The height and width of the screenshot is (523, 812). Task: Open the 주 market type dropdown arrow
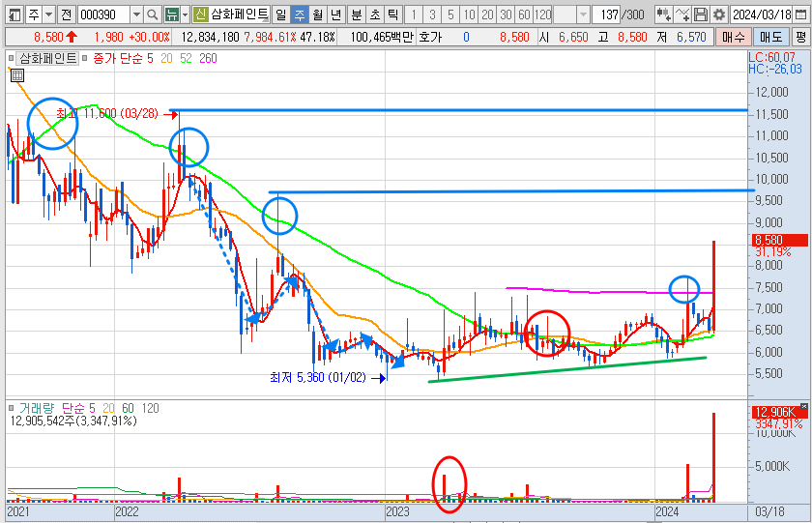pos(48,15)
